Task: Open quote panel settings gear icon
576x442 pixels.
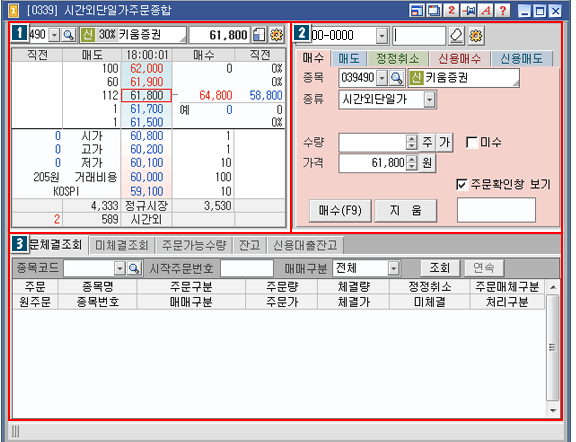Action: 277,35
